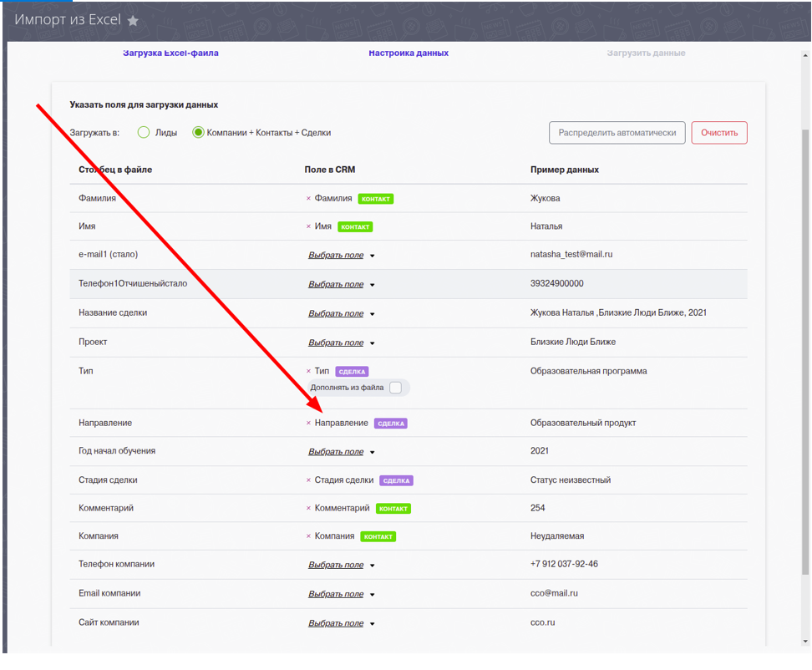This screenshot has width=812, height=670.
Task: Go to the Загрузка Excel-файла step
Action: (x=170, y=53)
